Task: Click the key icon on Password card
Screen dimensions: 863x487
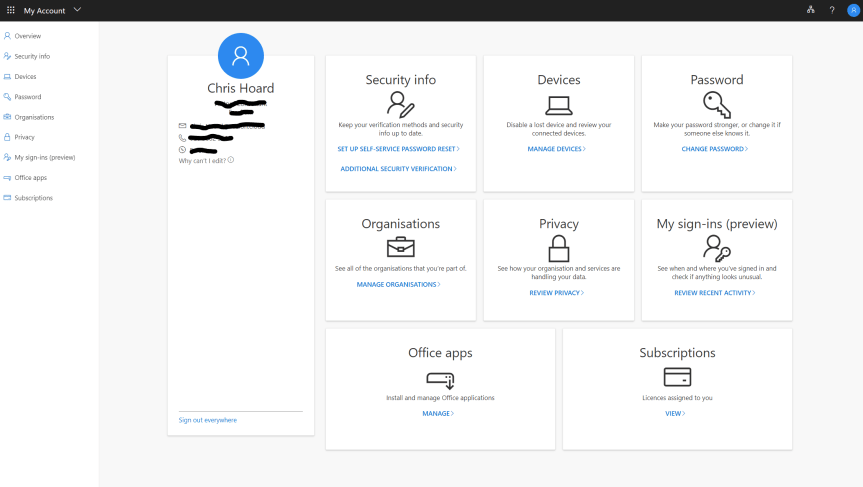Action: [716, 104]
